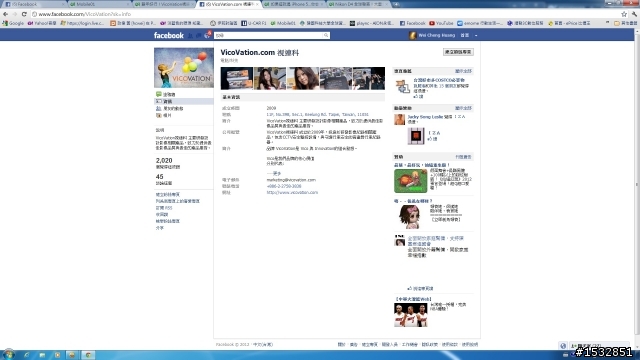This screenshot has height=360, width=640.
Task: Click the Windows Start button
Action: point(9,355)
